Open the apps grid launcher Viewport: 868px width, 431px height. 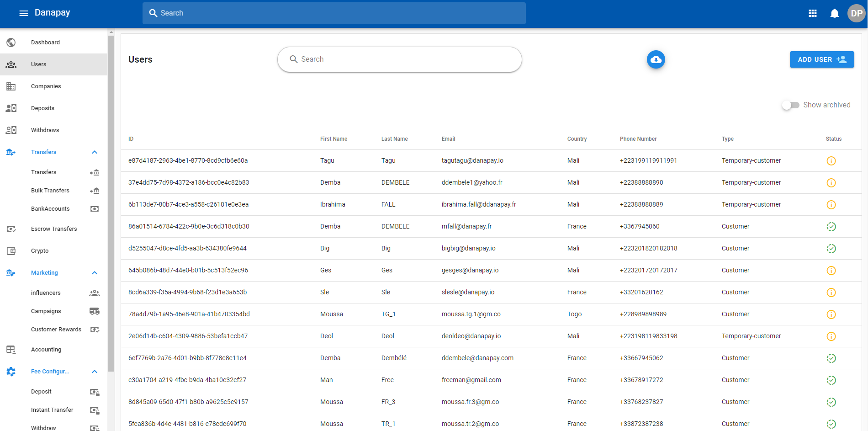(x=812, y=13)
